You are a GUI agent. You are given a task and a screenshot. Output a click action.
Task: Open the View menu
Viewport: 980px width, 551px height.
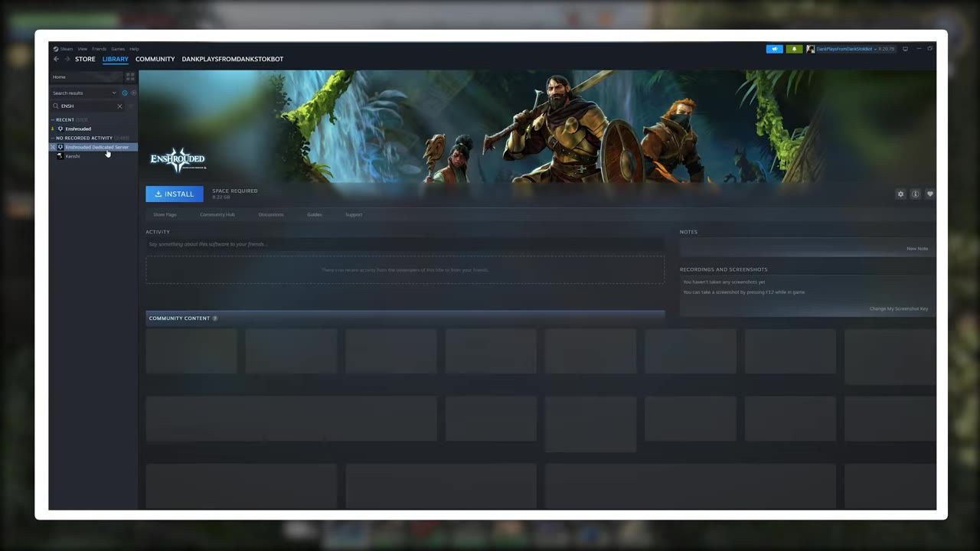82,49
